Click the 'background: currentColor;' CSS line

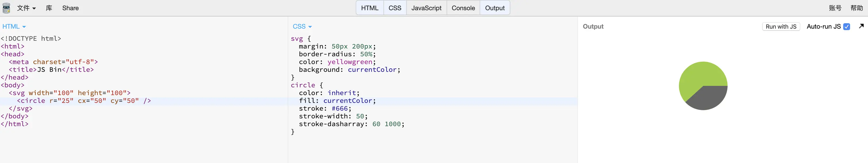[349, 70]
